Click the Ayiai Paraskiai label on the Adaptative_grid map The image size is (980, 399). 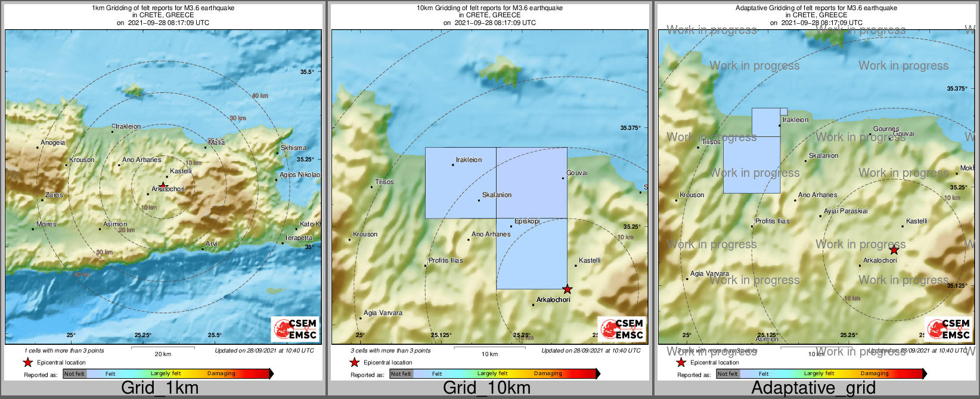pyautogui.click(x=846, y=211)
